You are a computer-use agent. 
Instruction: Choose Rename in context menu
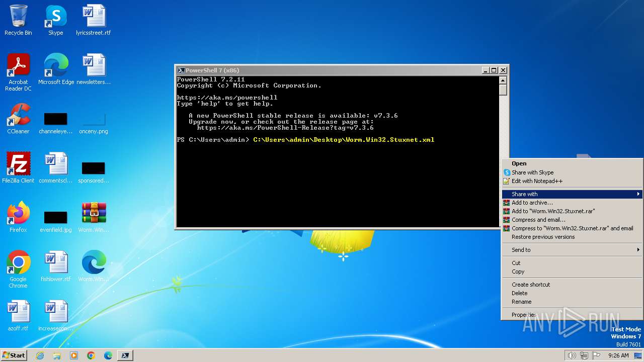[x=572, y=302]
